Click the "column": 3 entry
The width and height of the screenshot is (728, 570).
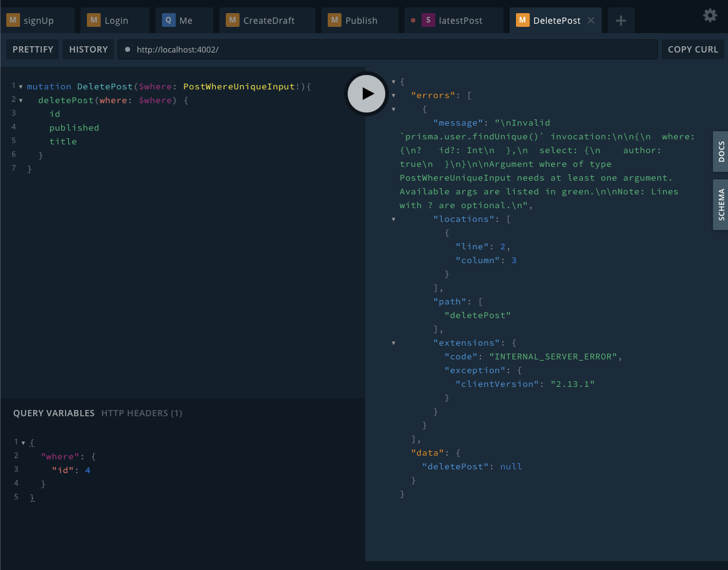[x=486, y=260]
